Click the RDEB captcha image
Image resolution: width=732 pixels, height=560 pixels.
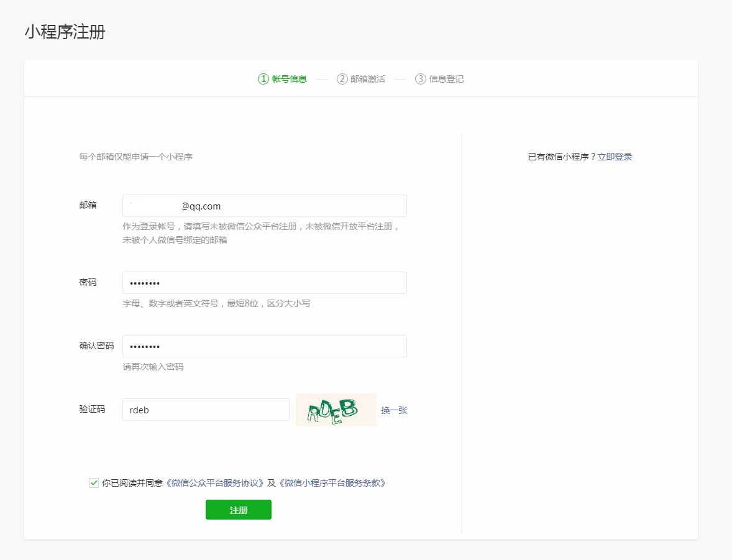[336, 410]
